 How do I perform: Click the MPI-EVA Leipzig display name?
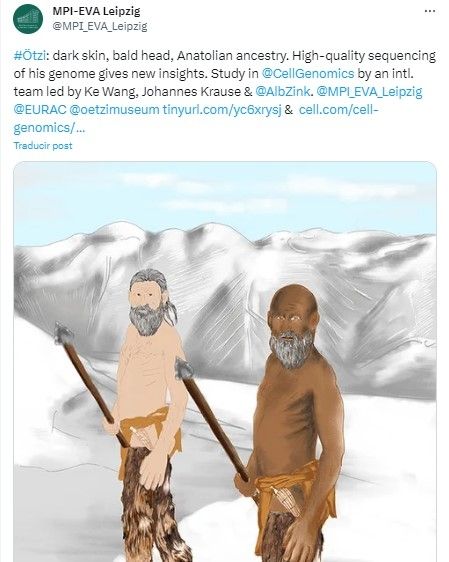tap(96, 11)
